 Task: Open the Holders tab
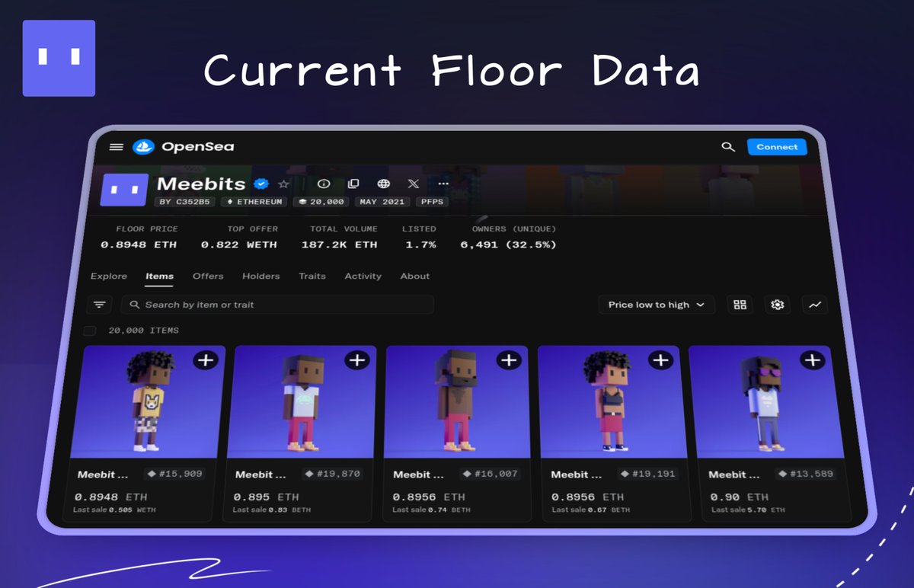point(261,276)
